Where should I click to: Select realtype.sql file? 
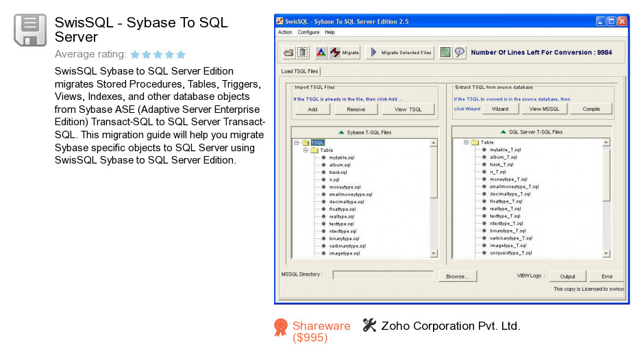point(342,217)
